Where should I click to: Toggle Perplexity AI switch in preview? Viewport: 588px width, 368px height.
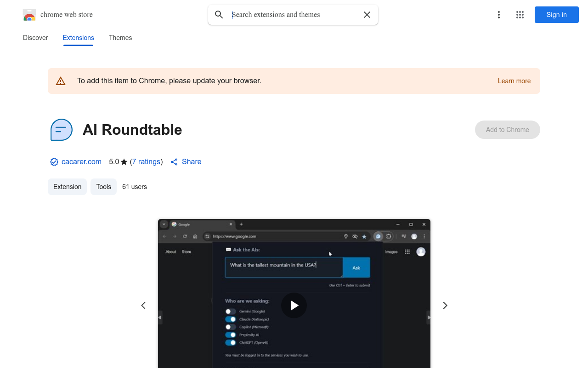231,335
